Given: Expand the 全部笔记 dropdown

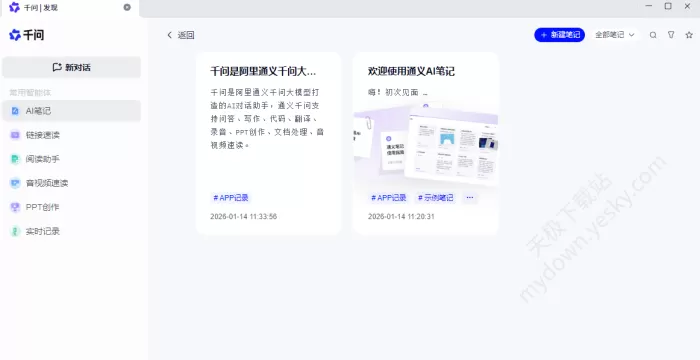Looking at the screenshot, I should (x=615, y=35).
